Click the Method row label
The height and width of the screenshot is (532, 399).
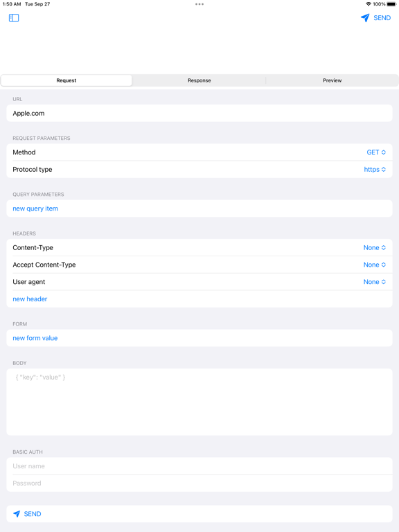point(24,152)
